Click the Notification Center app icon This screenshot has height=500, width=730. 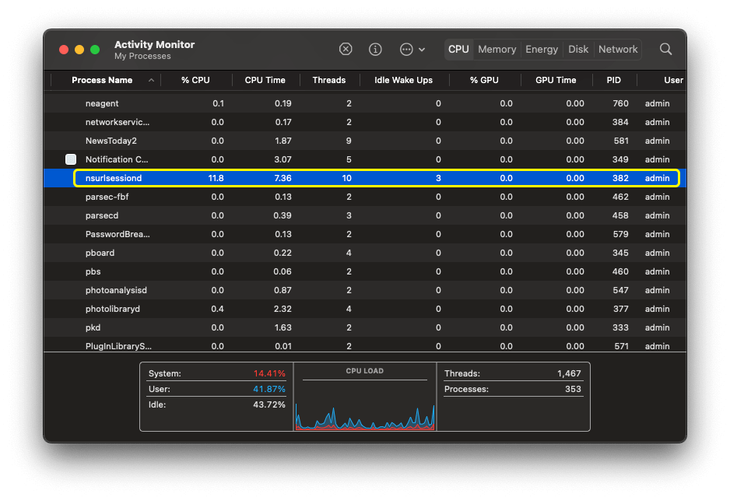coord(70,159)
